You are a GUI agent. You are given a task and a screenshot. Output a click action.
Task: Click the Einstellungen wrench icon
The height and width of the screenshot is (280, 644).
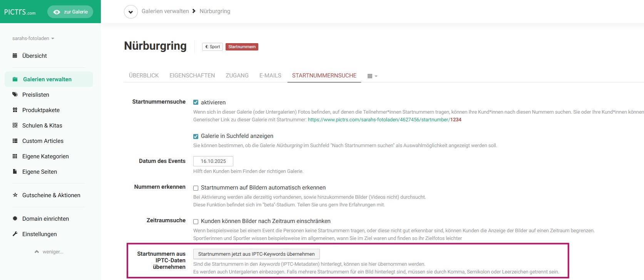coord(15,234)
